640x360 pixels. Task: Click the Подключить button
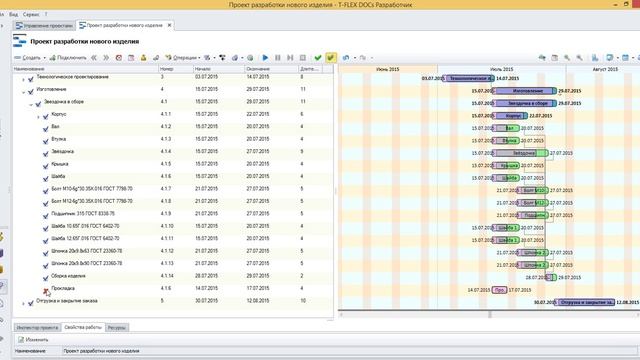pos(68,58)
